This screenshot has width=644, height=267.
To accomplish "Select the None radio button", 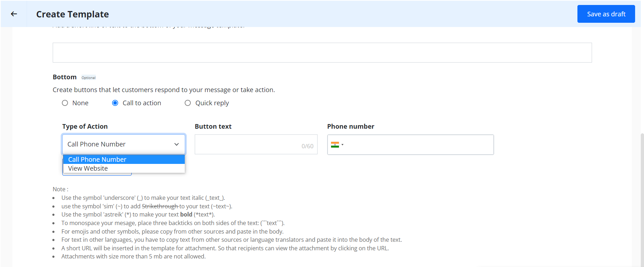I will (x=65, y=103).
